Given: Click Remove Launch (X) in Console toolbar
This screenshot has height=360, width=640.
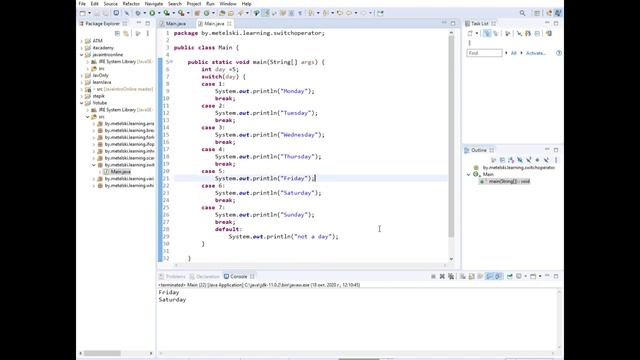Looking at the screenshot, I should coord(442,277).
